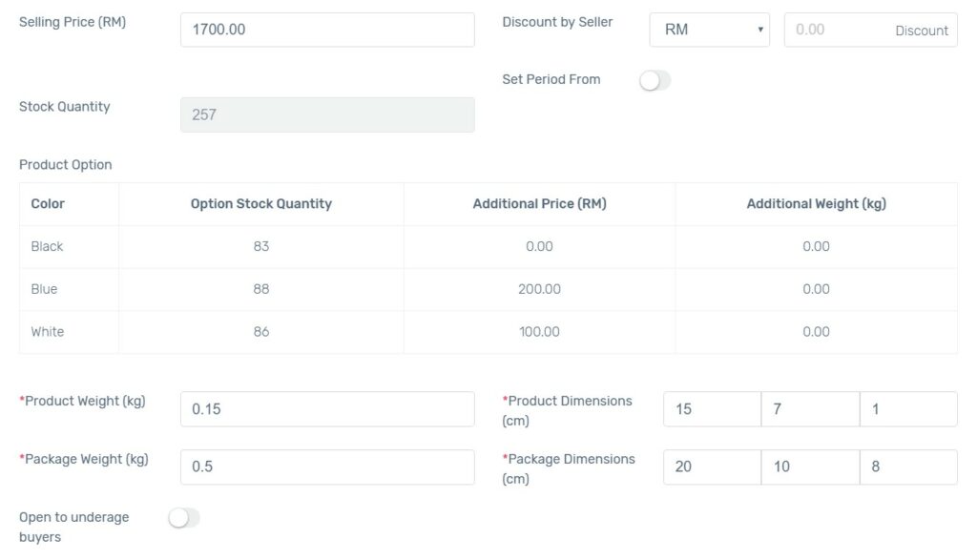Click the Blue additional price 200.00 cell
Screen dimensions: 977x560
point(540,289)
